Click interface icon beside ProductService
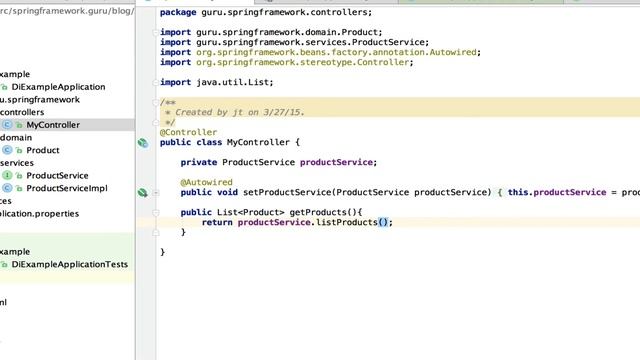The image size is (640, 360). (7, 176)
